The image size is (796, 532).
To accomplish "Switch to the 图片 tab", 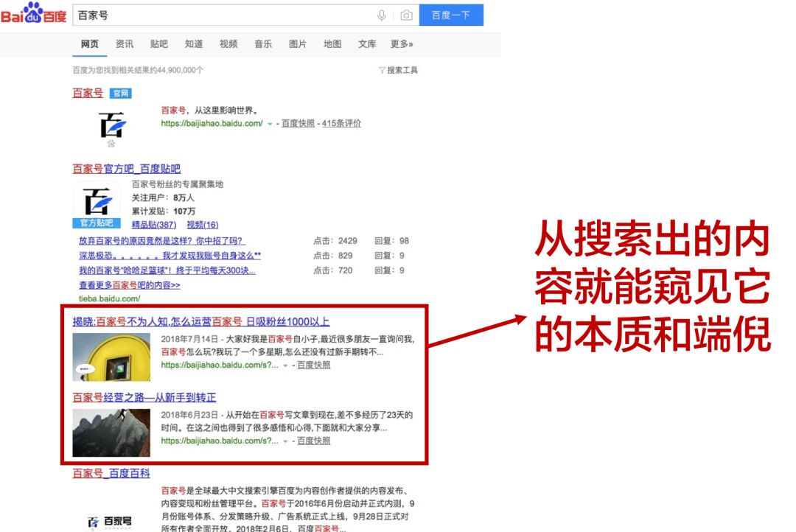I will tap(298, 44).
